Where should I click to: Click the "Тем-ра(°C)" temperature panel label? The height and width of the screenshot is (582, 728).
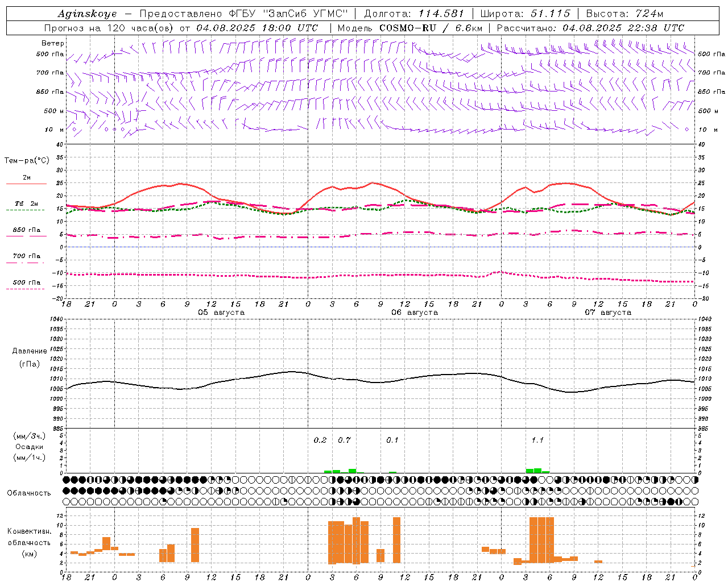tap(27, 160)
